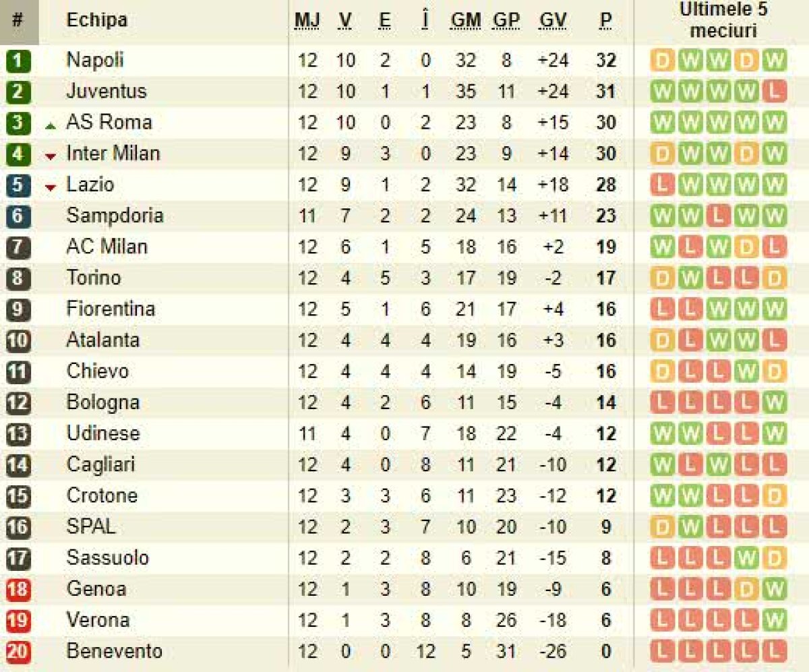Click Genoa's orange D form badge
Screen dimensions: 809x672
coord(746,589)
